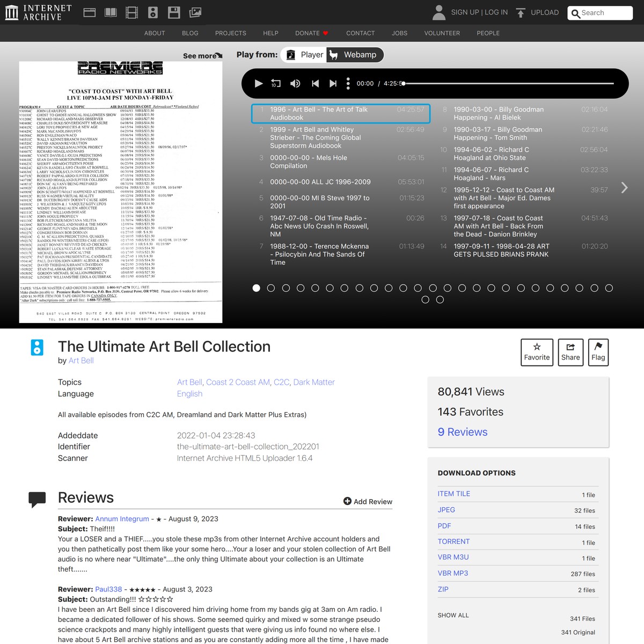The image size is (644, 644).
Task: Open the PROJECTS nav item
Action: click(x=231, y=33)
